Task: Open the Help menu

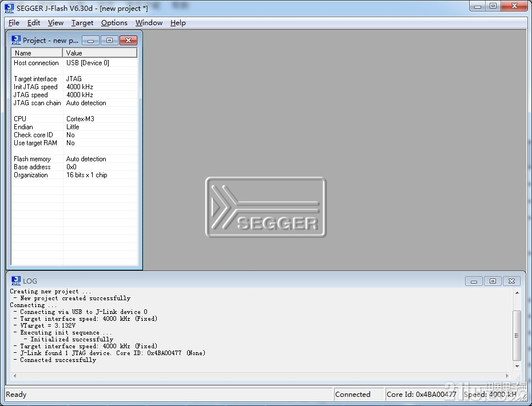Action: coord(178,23)
